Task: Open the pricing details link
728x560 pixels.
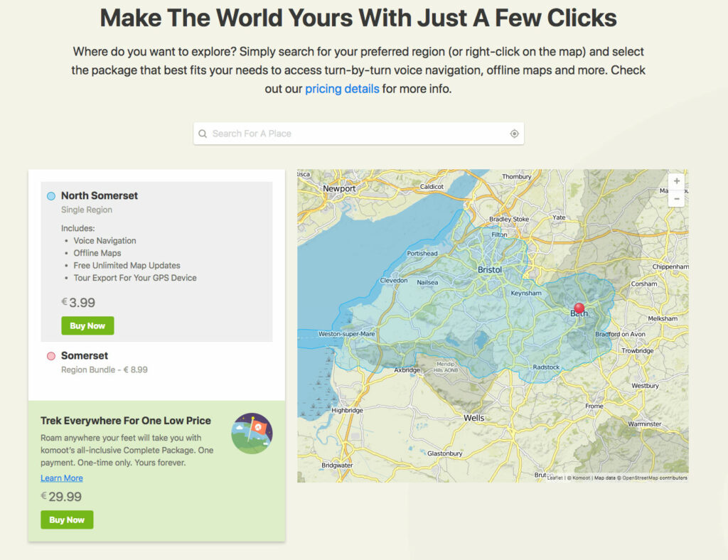Action: click(x=342, y=89)
